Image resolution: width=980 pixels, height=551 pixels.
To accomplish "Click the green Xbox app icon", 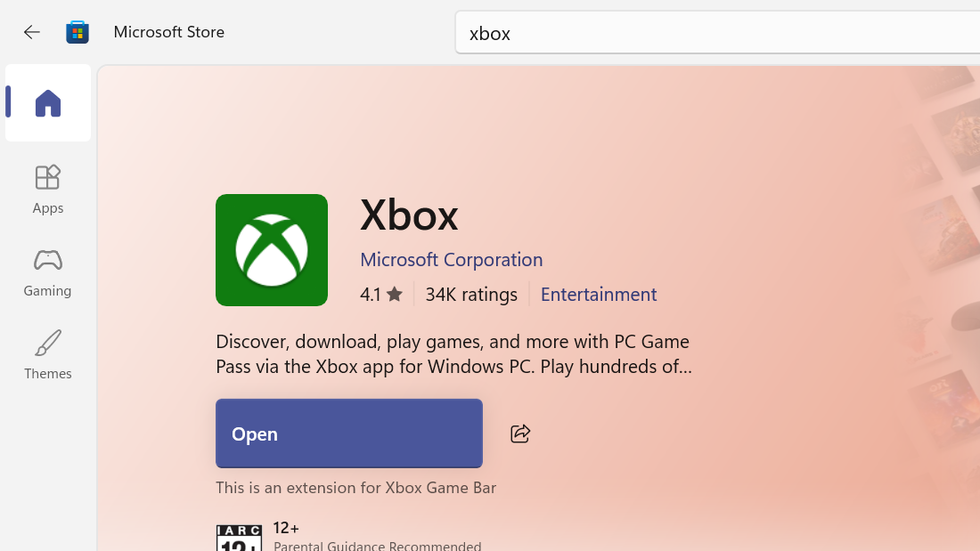I will (272, 250).
